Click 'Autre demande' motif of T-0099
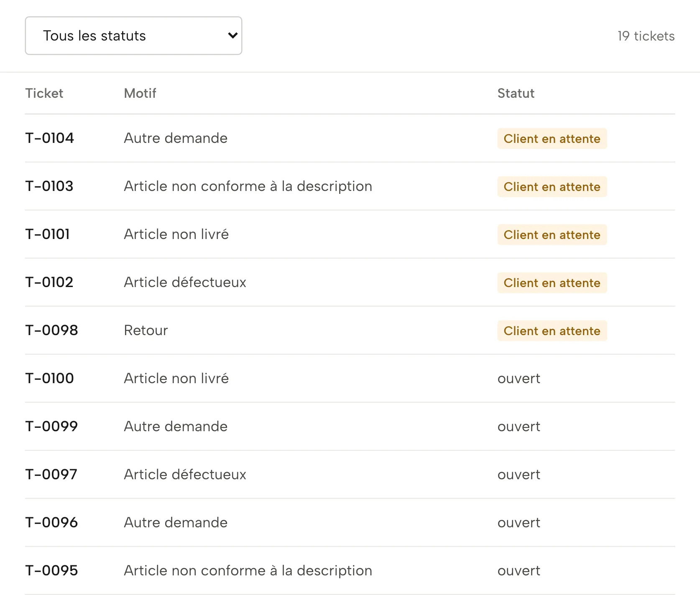The height and width of the screenshot is (595, 700). point(176,426)
